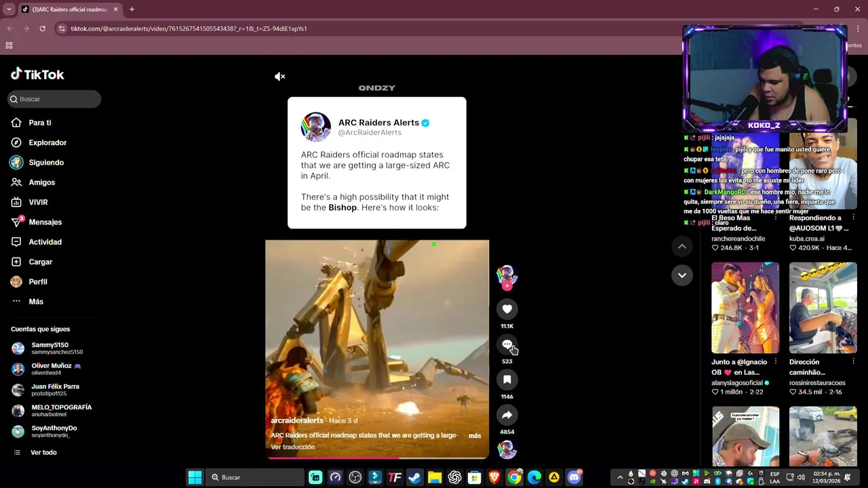Focus the TikTok Buscar search field
Screen dimensions: 868x488
click(x=54, y=99)
